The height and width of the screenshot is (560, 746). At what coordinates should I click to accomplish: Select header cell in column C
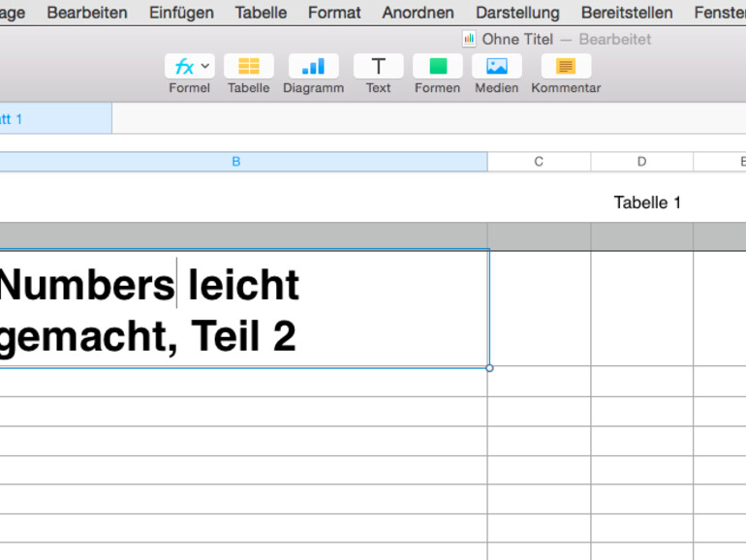coord(540,236)
